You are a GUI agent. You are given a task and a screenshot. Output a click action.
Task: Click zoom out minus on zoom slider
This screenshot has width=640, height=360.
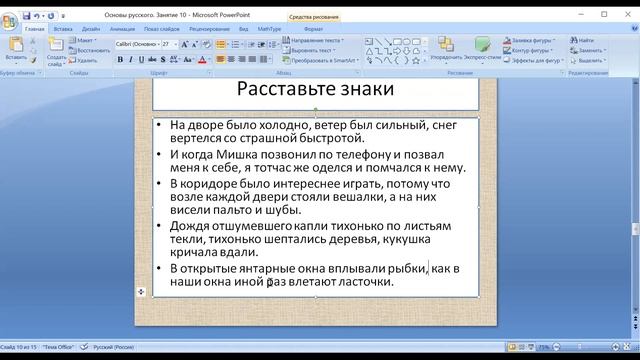pyautogui.click(x=556, y=347)
